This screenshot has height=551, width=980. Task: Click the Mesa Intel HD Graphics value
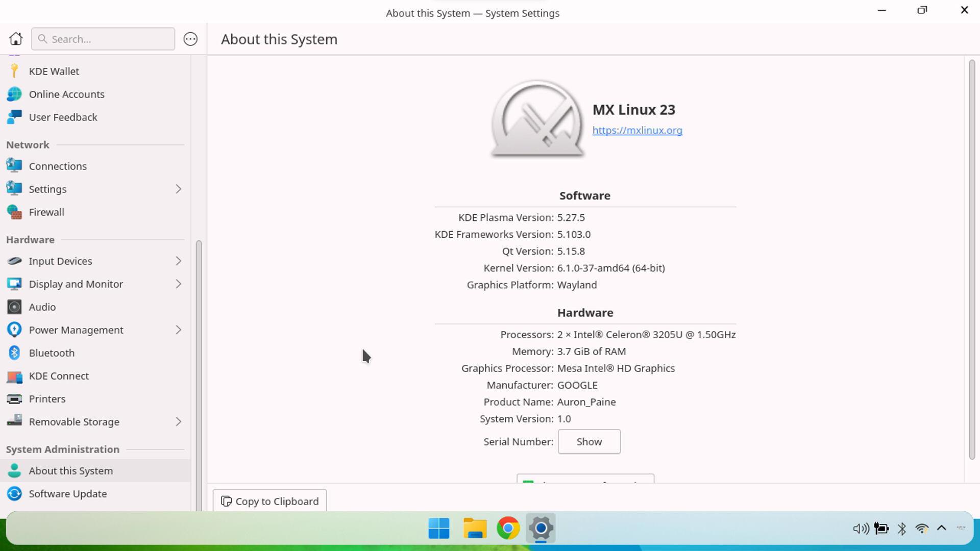coord(616,368)
